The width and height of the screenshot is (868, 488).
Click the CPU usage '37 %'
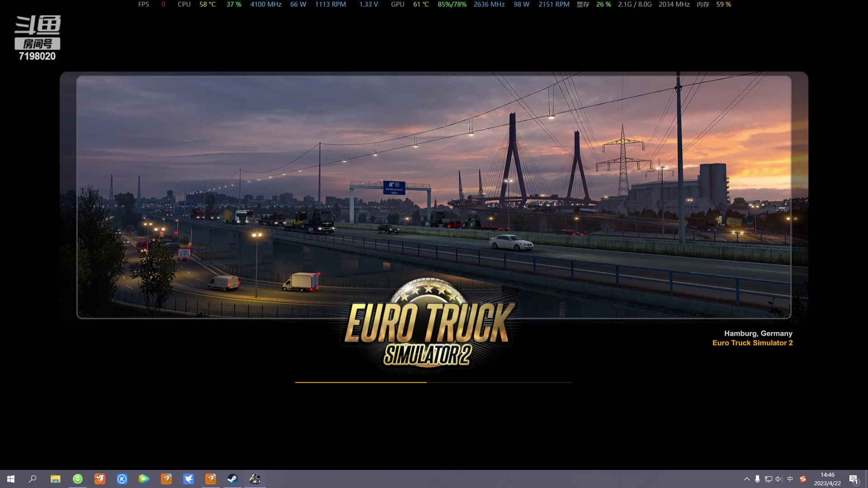pos(234,4)
